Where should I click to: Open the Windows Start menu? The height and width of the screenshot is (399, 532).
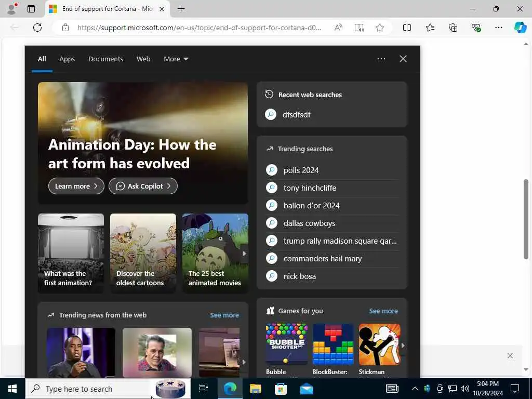tap(12, 389)
